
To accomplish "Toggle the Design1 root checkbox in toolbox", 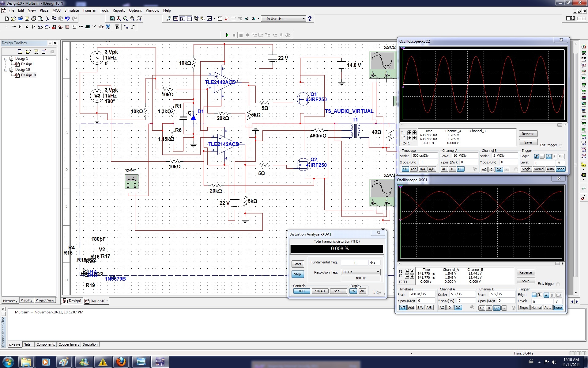I will point(12,59).
